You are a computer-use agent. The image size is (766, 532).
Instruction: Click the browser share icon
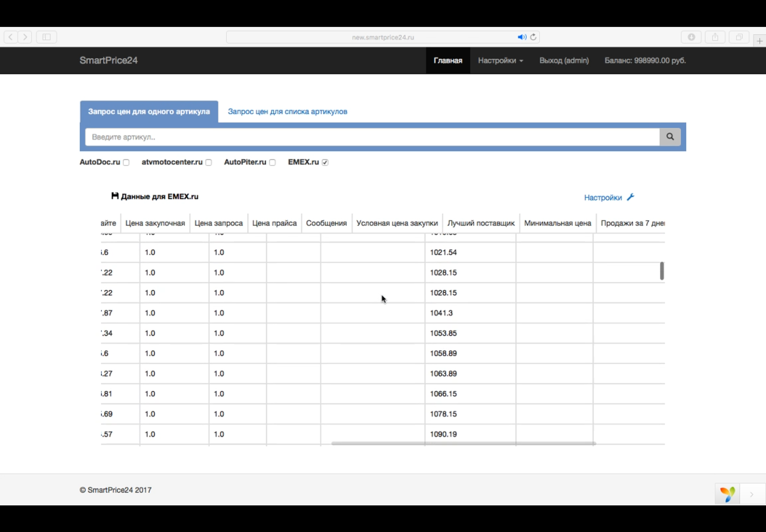(x=715, y=37)
